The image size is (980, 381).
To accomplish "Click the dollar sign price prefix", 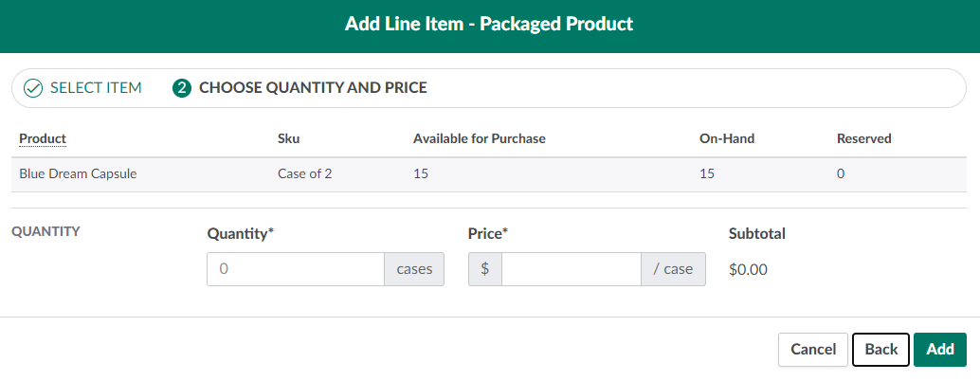I will click(485, 269).
